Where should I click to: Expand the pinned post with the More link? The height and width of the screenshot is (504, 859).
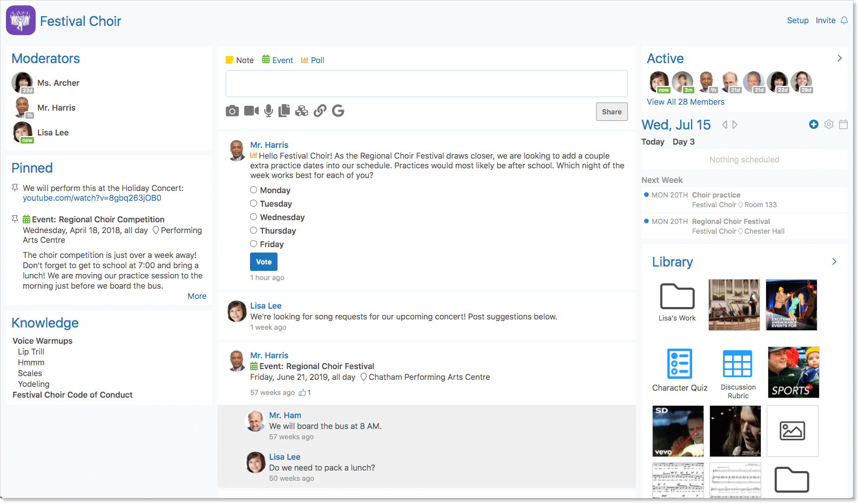197,296
